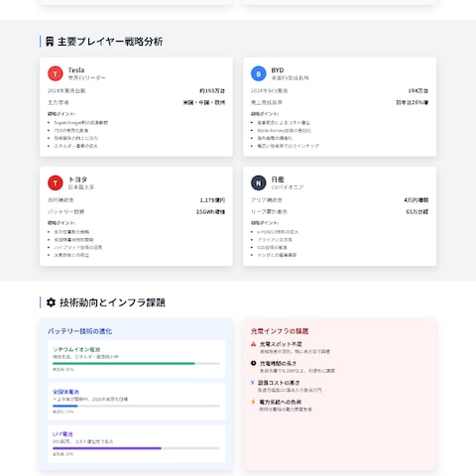This screenshot has height=476, width=476.
Task: Click Toyota's 1,173億円 value
Action: [212, 200]
